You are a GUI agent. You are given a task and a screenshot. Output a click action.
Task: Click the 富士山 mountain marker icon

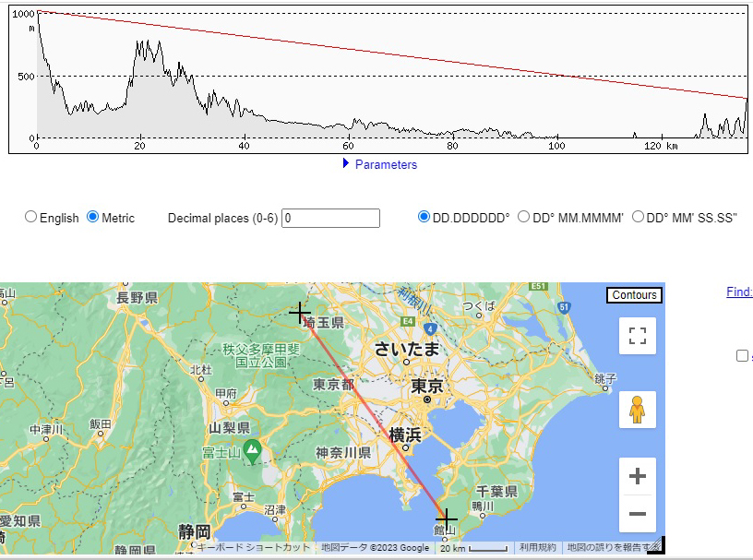[252, 449]
